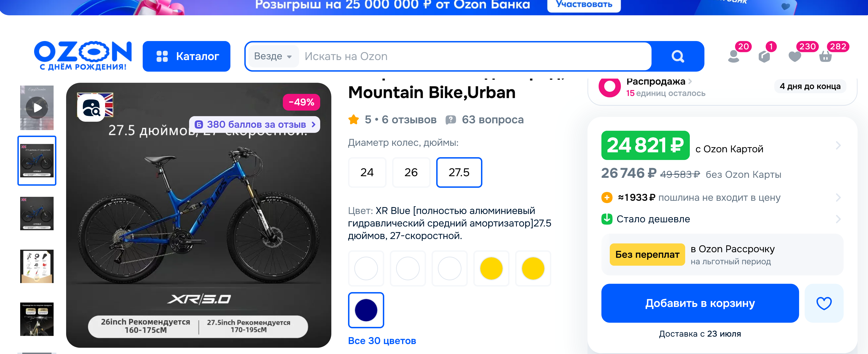Open the Везде search scope dropdown
This screenshot has width=868, height=354.
click(x=273, y=56)
